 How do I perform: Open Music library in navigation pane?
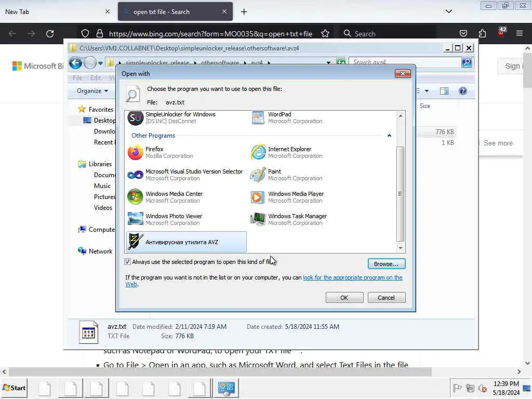click(102, 186)
